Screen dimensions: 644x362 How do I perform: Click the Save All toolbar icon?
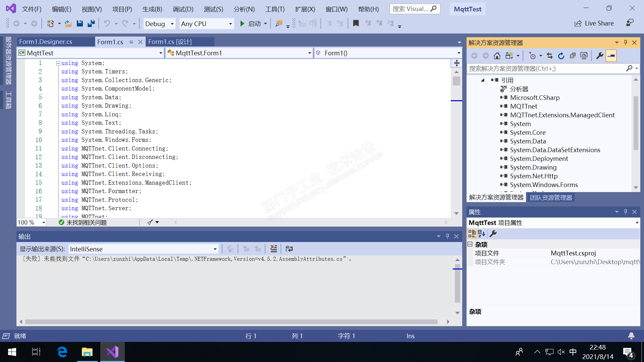tap(91, 23)
